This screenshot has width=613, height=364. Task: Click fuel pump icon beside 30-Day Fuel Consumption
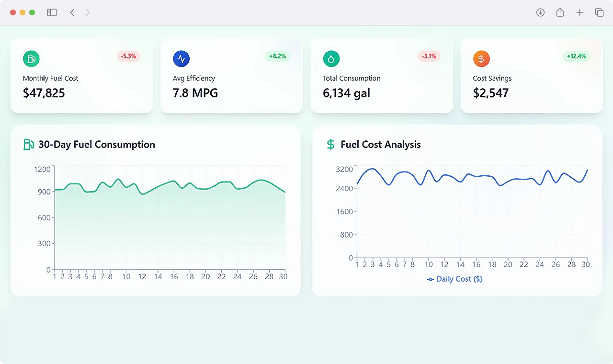(x=29, y=144)
